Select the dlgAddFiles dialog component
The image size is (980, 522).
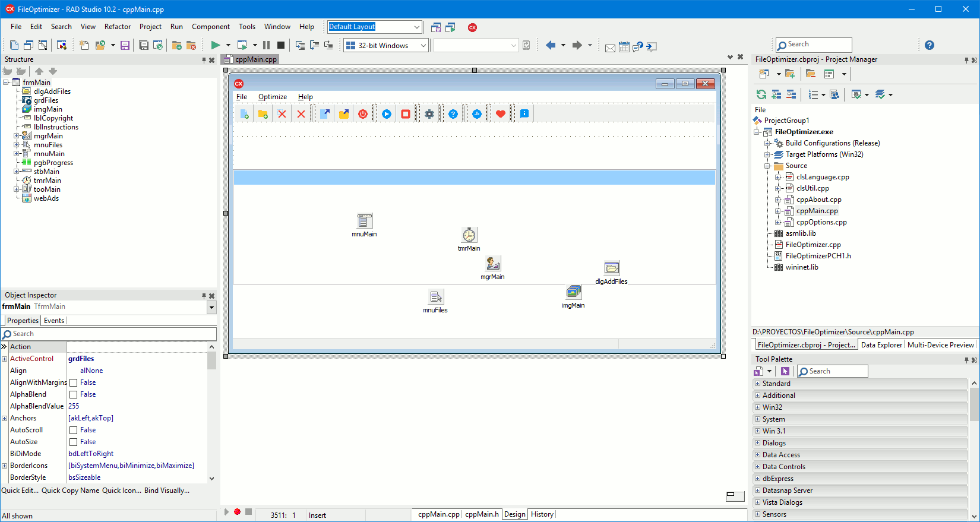612,268
